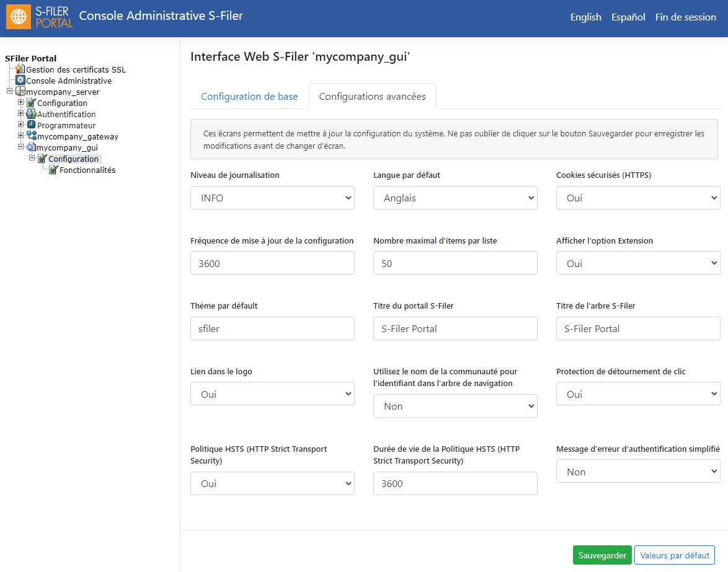728x572 pixels.
Task: Select the Authentification tree item
Action: coord(66,114)
